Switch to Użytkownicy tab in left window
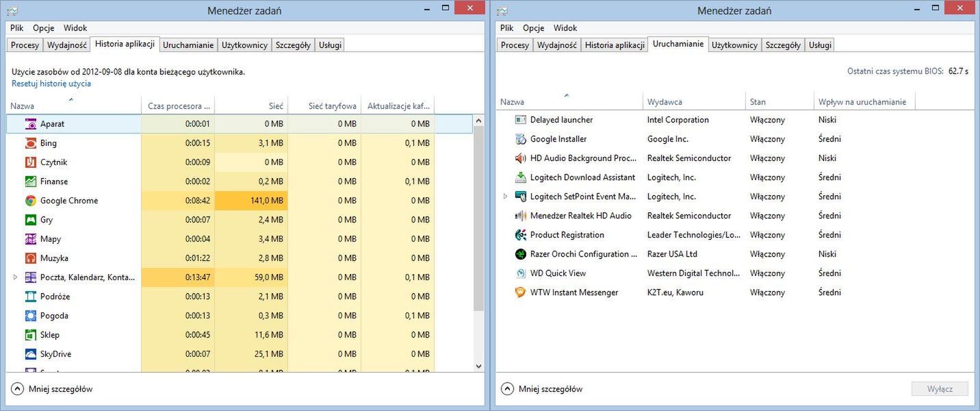The image size is (980, 411). tap(245, 45)
